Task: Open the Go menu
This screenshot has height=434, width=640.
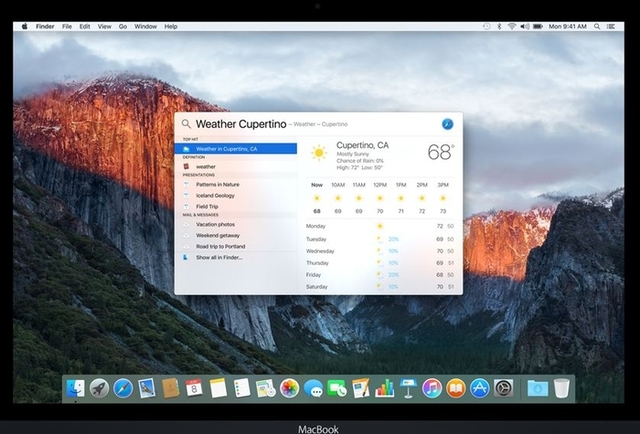Action: point(123,27)
